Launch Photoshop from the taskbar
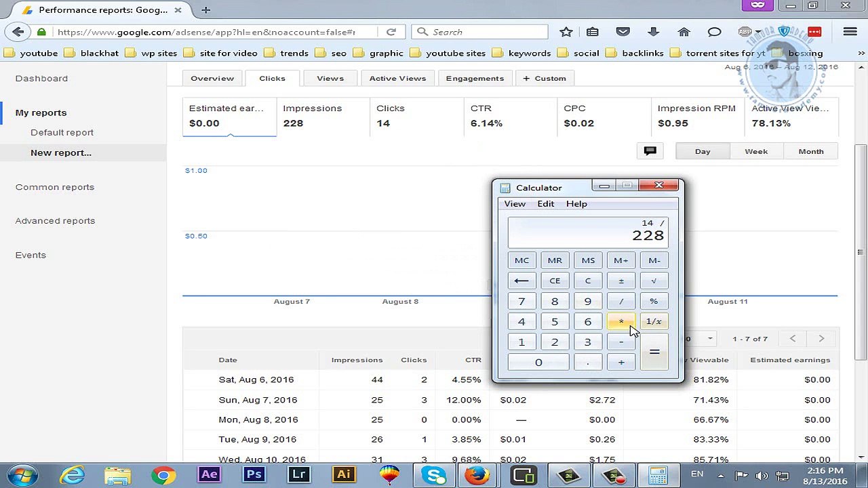This screenshot has width=868, height=488. 254,474
